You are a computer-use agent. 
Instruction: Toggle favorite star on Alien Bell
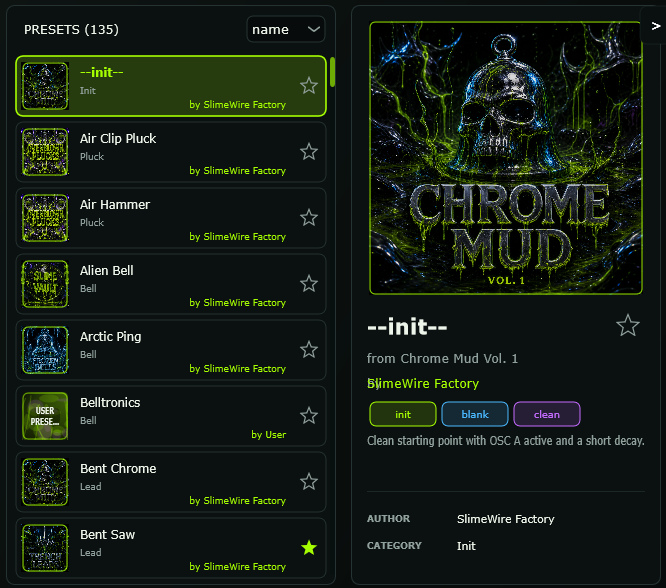click(309, 284)
